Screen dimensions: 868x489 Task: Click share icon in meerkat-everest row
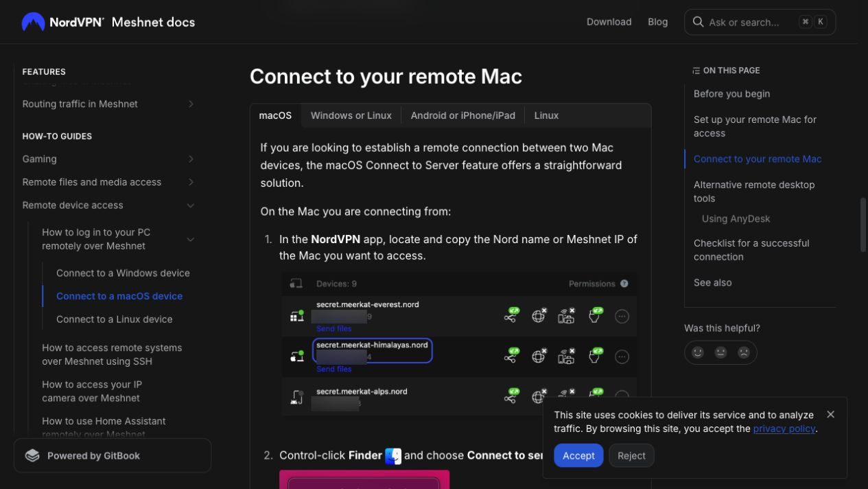click(x=511, y=315)
